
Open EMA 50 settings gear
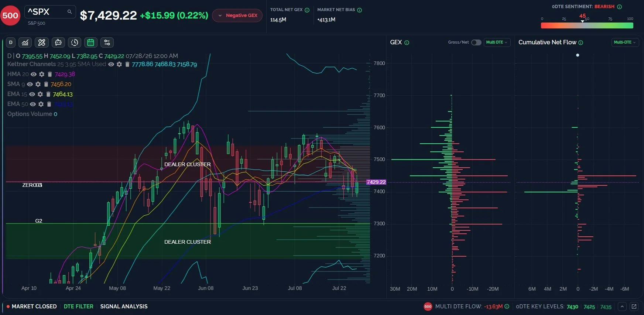tap(41, 104)
